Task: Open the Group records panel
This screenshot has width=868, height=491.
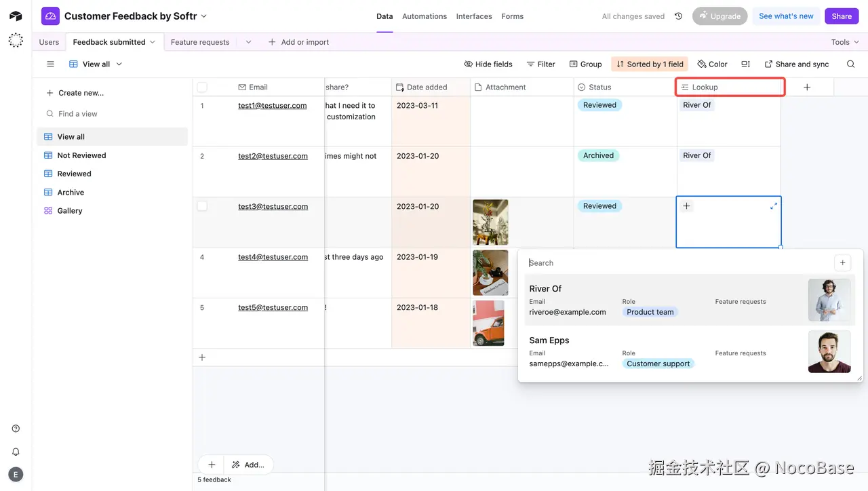Action: pos(585,64)
